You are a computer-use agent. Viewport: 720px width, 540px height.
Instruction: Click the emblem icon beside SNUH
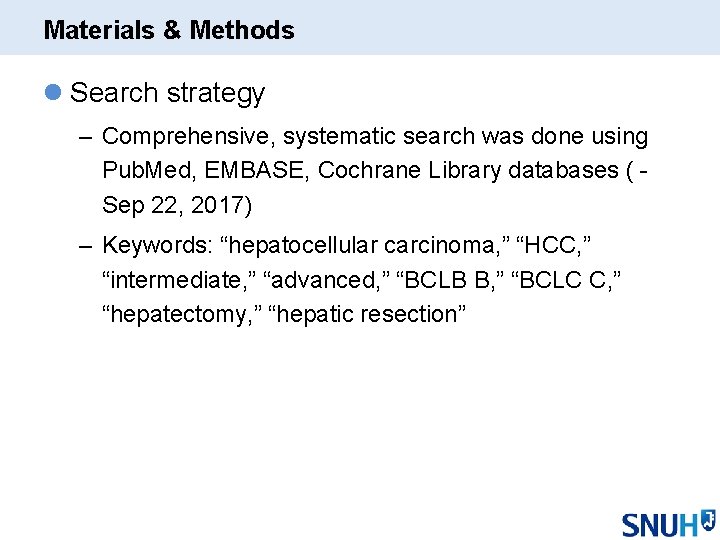click(707, 519)
